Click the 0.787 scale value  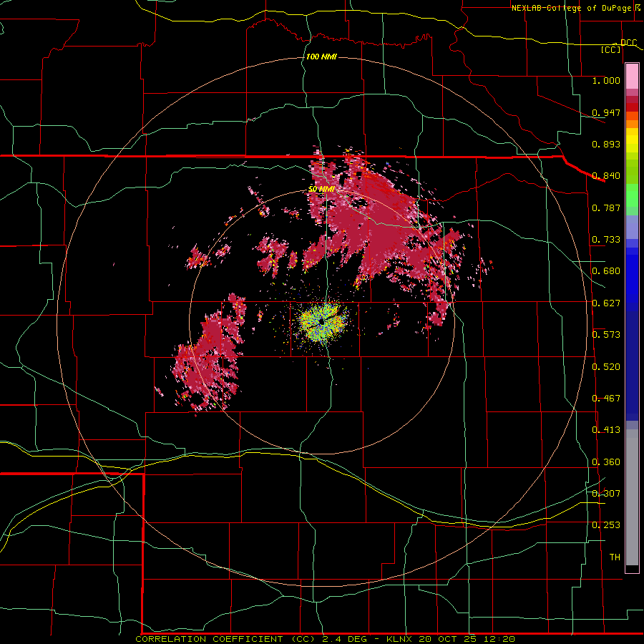tap(606, 208)
